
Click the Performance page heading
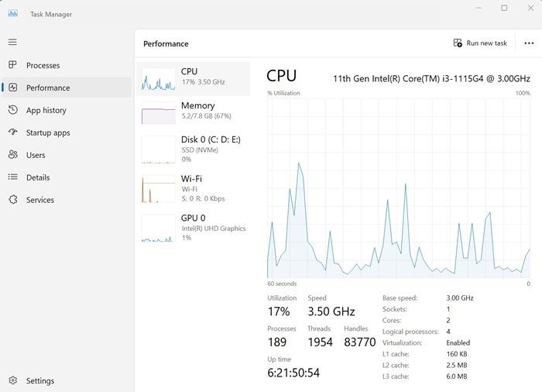tap(166, 43)
